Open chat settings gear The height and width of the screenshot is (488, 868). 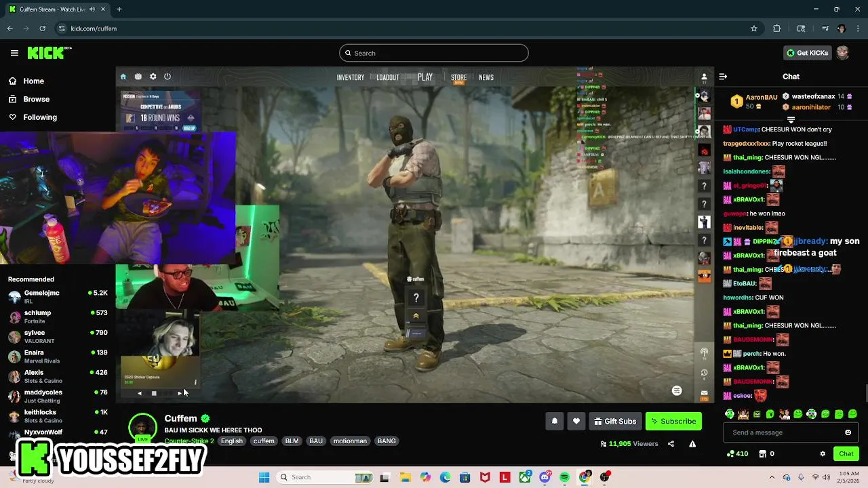(823, 453)
